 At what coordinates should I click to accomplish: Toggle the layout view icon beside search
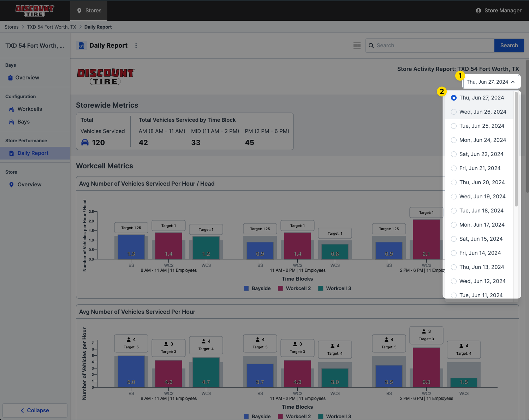point(357,46)
